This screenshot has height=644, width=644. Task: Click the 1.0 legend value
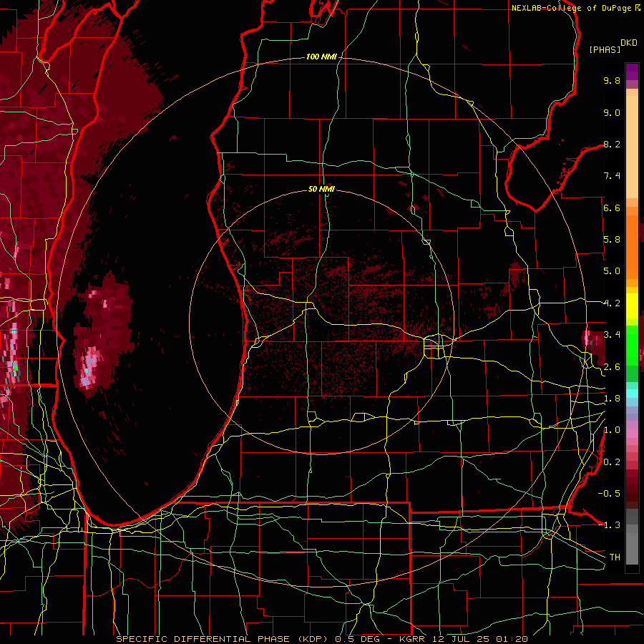[x=612, y=430]
